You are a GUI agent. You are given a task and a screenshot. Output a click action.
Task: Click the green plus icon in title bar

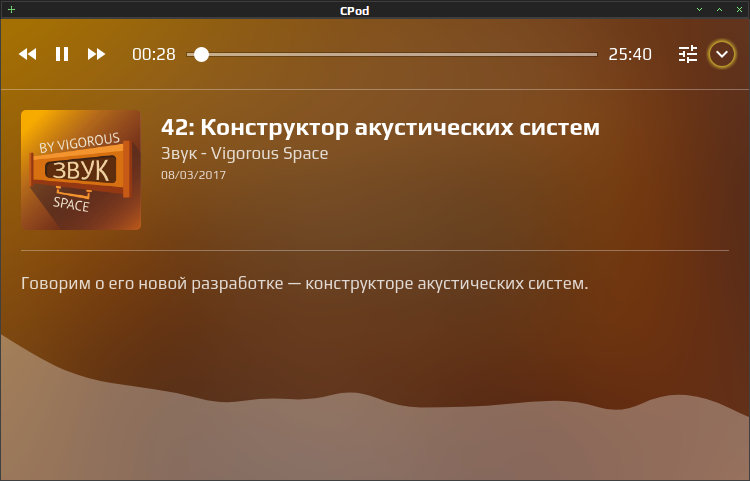[11, 10]
